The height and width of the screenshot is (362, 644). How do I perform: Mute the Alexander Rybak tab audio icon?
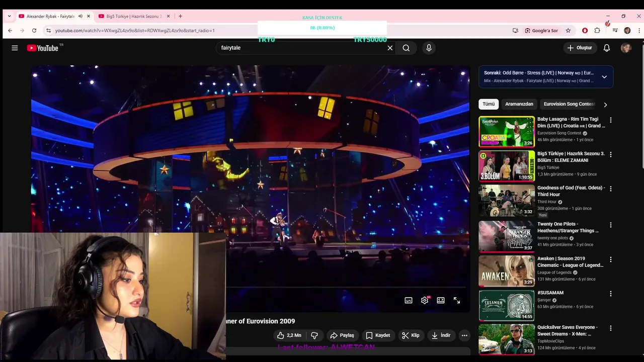(x=80, y=16)
